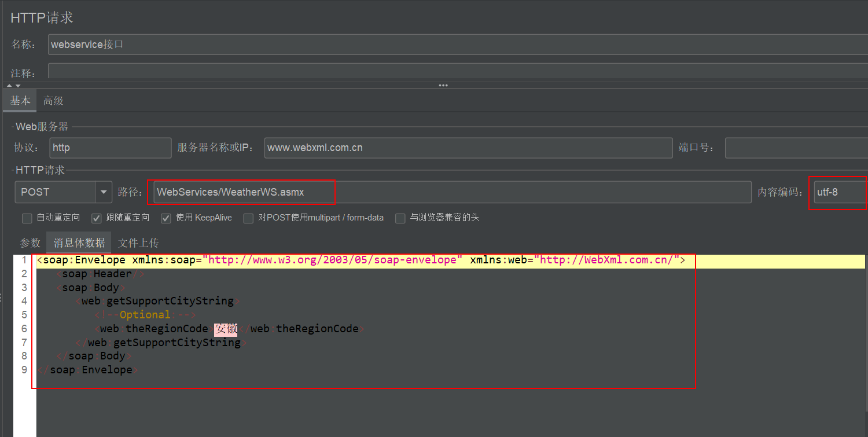Open the 参数 tab
868x437 pixels.
click(x=30, y=243)
